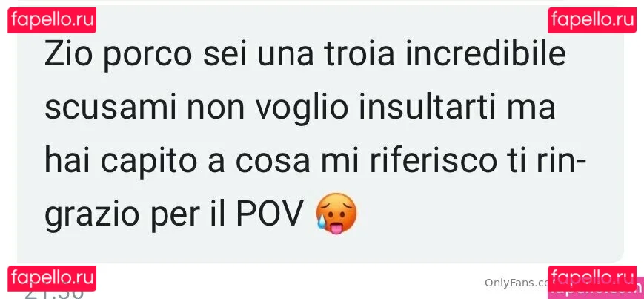Select the gray chat message bubble

point(320,134)
